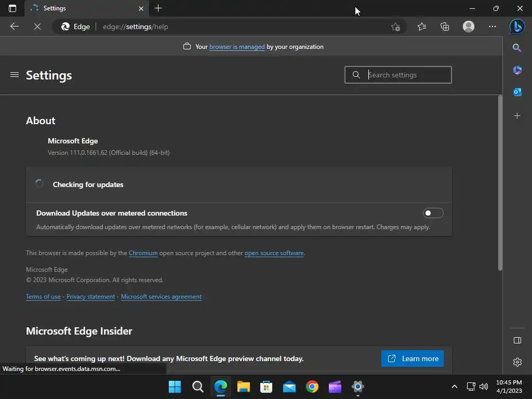
Task: Open the Collections icon
Action: coord(445,26)
